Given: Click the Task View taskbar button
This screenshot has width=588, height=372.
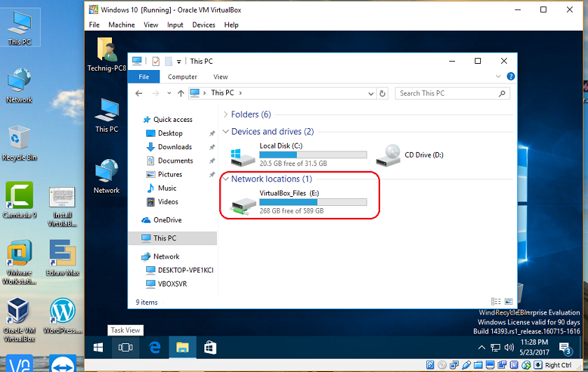Looking at the screenshot, I should [x=125, y=347].
